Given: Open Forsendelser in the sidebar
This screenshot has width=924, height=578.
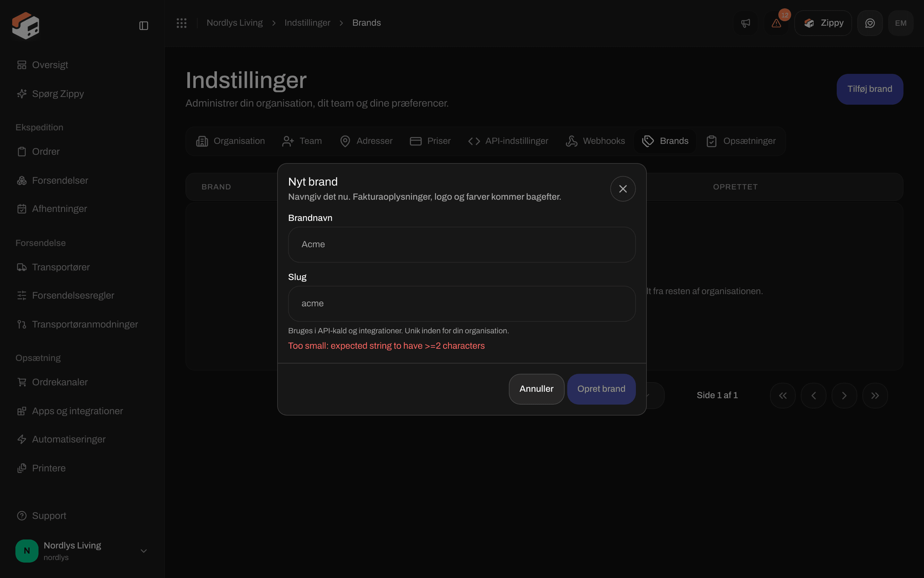Looking at the screenshot, I should [x=82, y=180].
